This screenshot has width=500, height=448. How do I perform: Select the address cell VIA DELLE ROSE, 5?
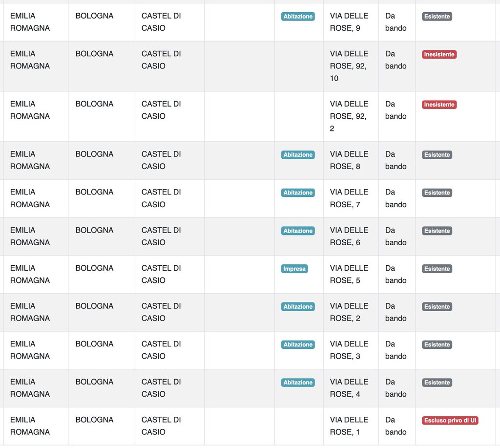349,274
